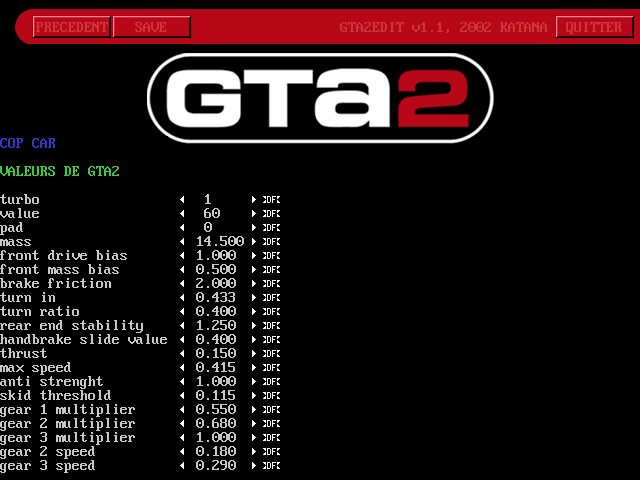Lower max speed with left arrow
Viewport: 640px width, 480px height.
coord(182,367)
